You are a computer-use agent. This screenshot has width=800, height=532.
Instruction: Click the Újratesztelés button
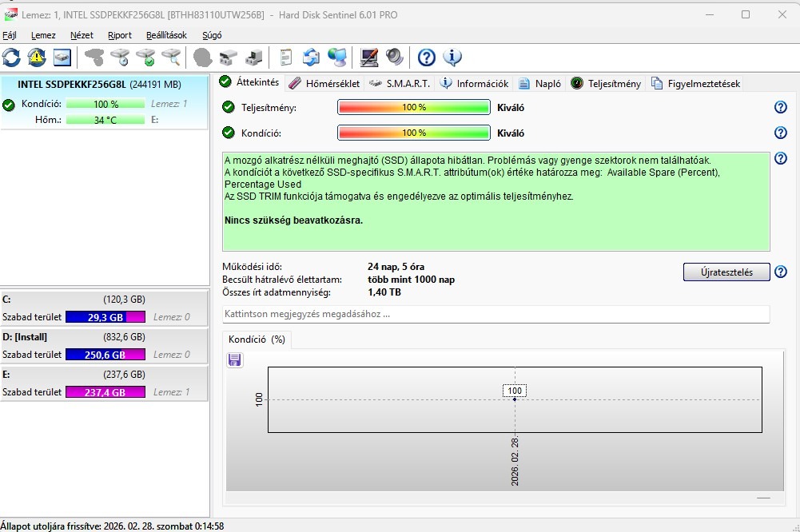pos(726,272)
